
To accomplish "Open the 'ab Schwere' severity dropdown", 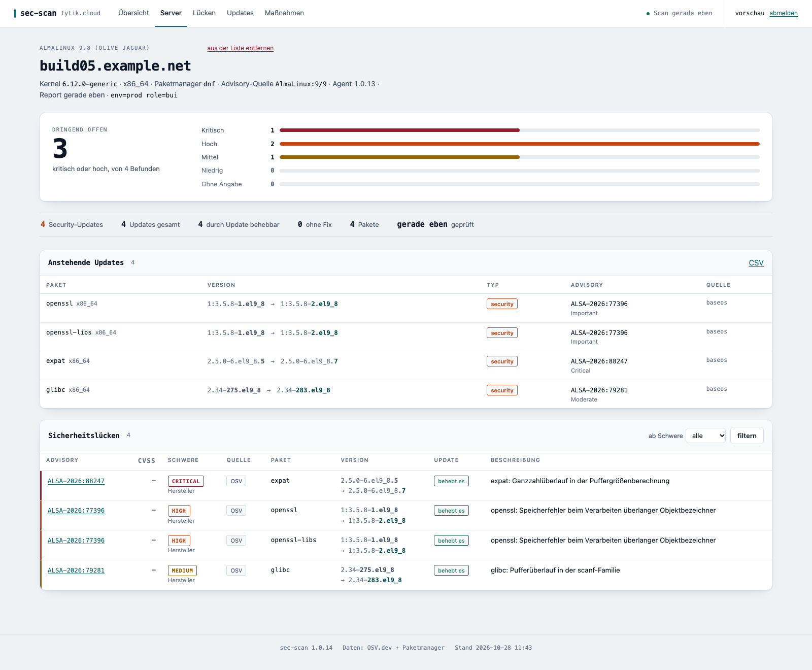I will pyautogui.click(x=705, y=435).
